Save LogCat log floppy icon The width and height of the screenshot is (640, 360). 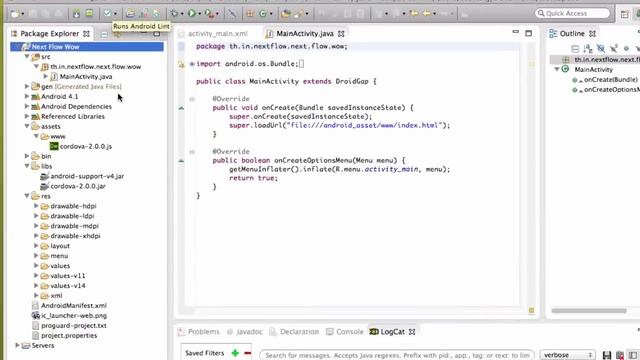pyautogui.click(x=607, y=355)
